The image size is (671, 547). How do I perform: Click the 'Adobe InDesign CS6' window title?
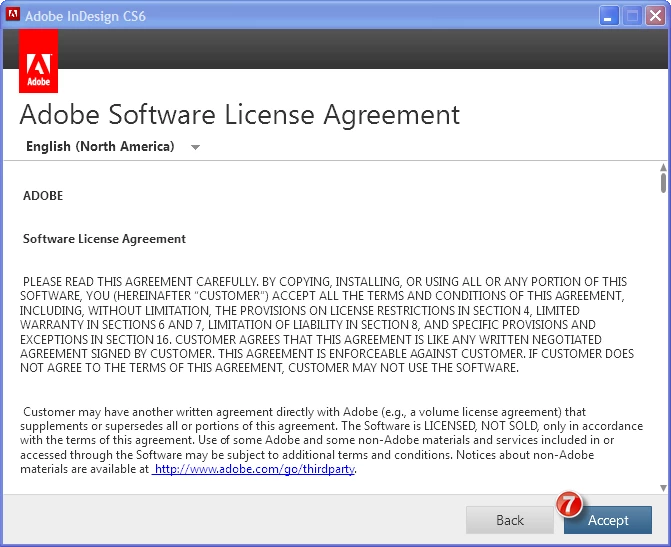click(x=85, y=16)
